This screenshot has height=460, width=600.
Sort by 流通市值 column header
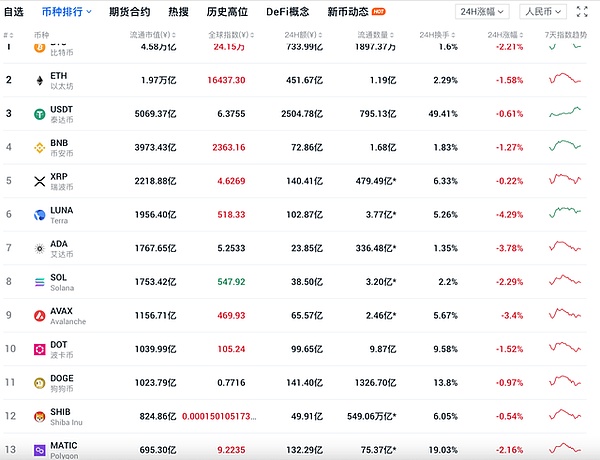click(153, 35)
